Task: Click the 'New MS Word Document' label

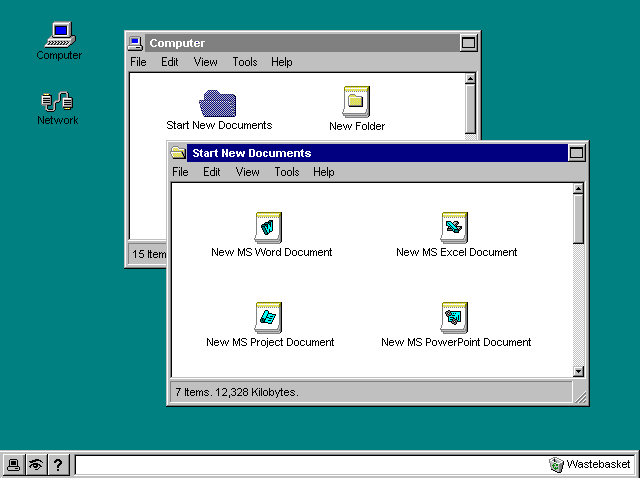Action: (271, 252)
